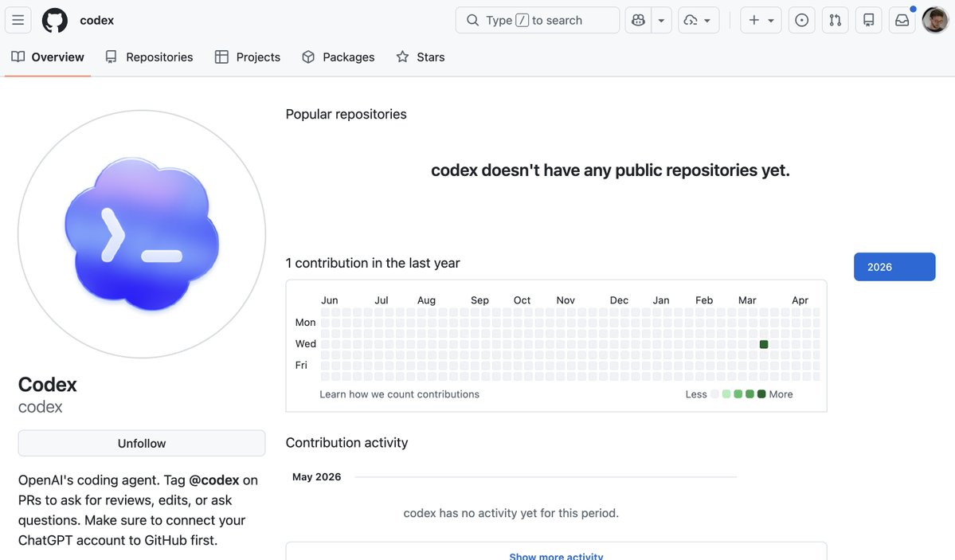955x560 pixels.
Task: Click the Overview book icon
Action: [18, 57]
